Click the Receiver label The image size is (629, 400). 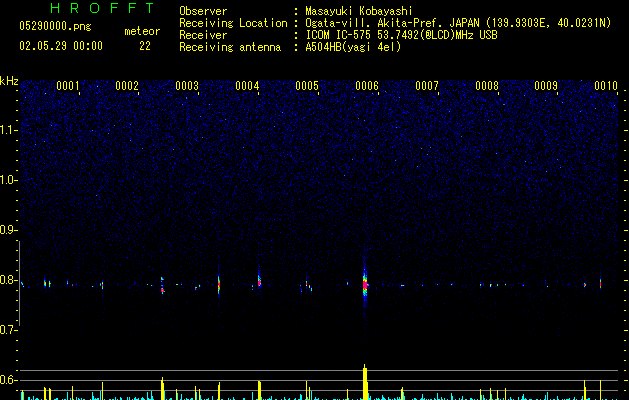[x=203, y=35]
